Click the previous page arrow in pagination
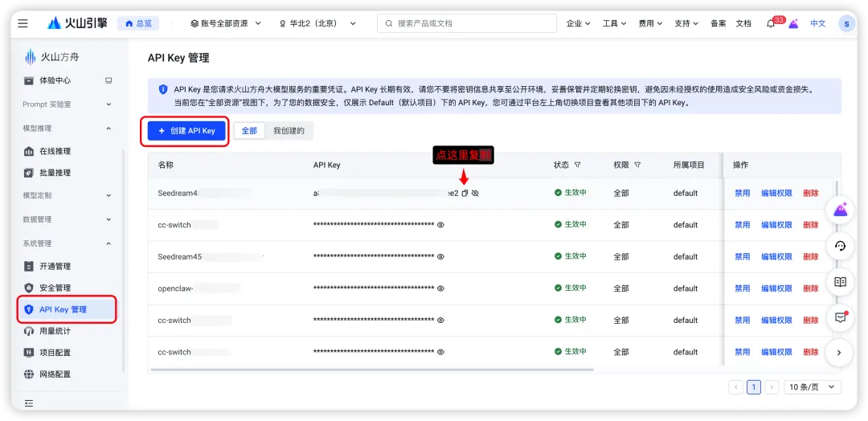Screen dimensions: 868x421 [x=735, y=387]
